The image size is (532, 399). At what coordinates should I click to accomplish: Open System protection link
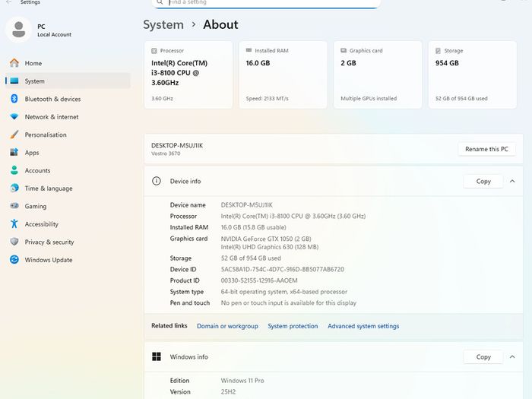click(293, 326)
